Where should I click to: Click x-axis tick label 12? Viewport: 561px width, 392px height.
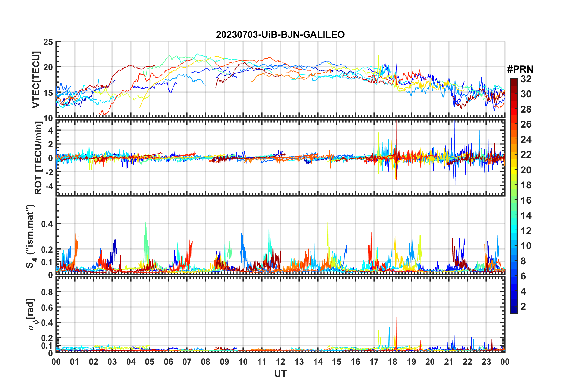[x=280, y=362]
